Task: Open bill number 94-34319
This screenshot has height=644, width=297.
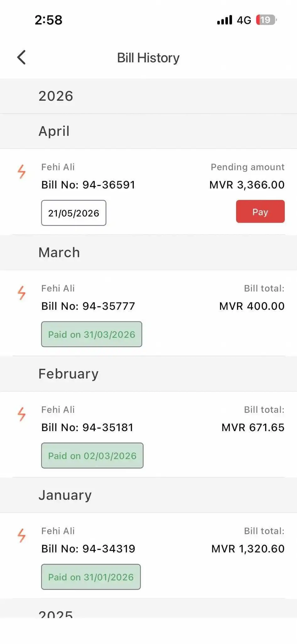Action: (x=88, y=549)
